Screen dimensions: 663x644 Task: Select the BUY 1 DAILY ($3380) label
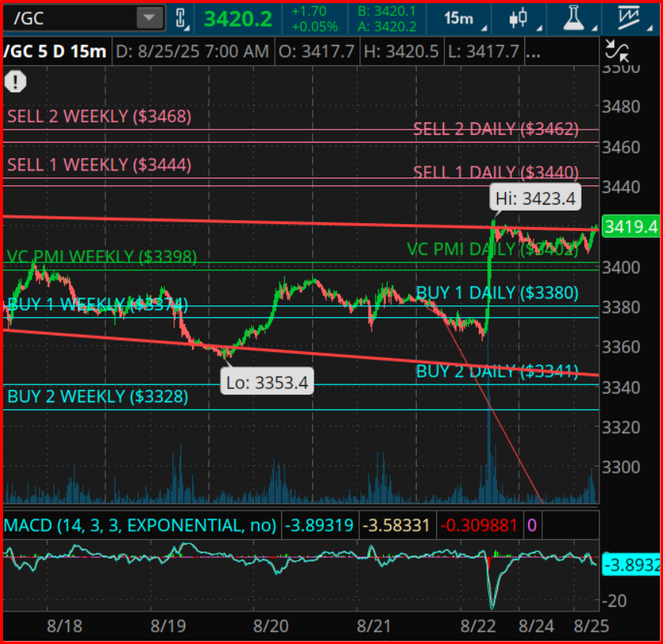pos(496,292)
